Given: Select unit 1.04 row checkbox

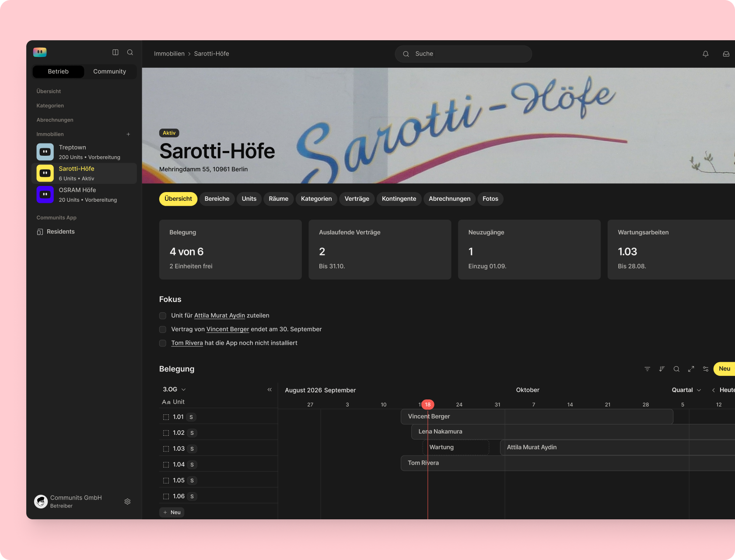Looking at the screenshot, I should [166, 465].
